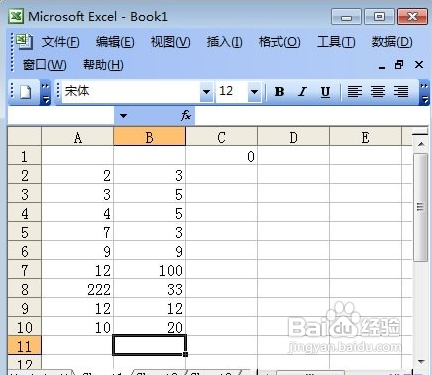432x375 pixels.
Task: Select cell A8 containing 222
Action: pos(78,289)
